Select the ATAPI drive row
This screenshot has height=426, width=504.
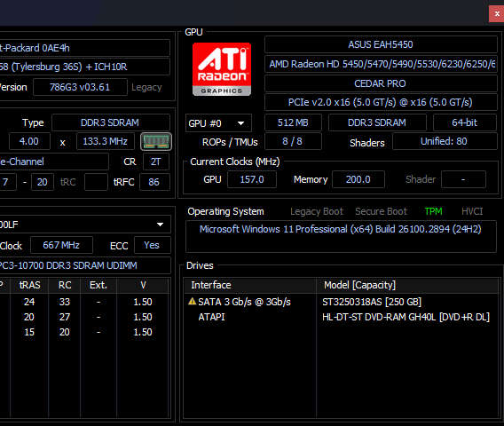tap(341, 317)
